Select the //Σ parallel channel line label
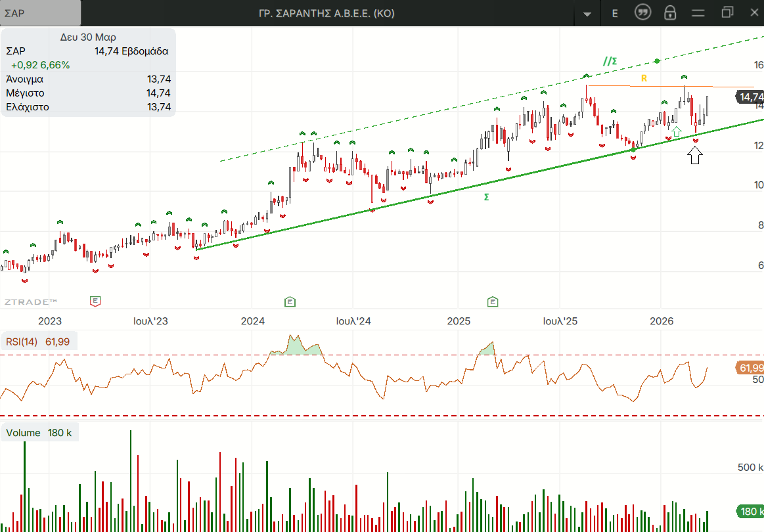 click(x=610, y=61)
